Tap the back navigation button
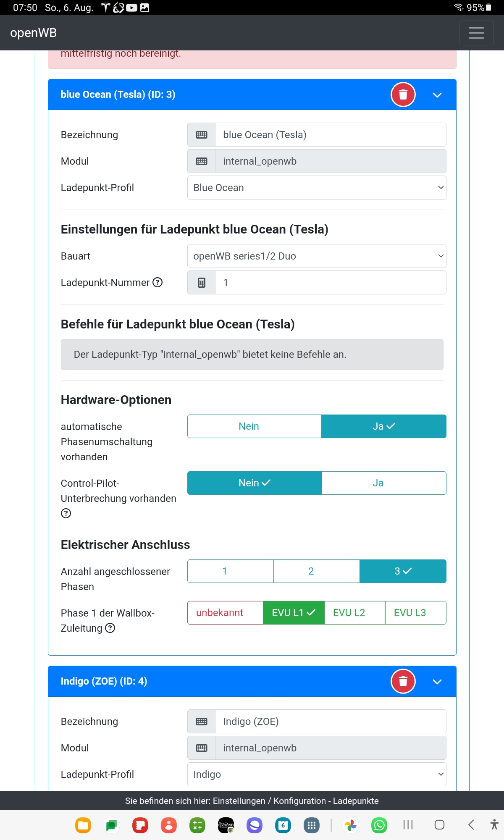 (471, 825)
